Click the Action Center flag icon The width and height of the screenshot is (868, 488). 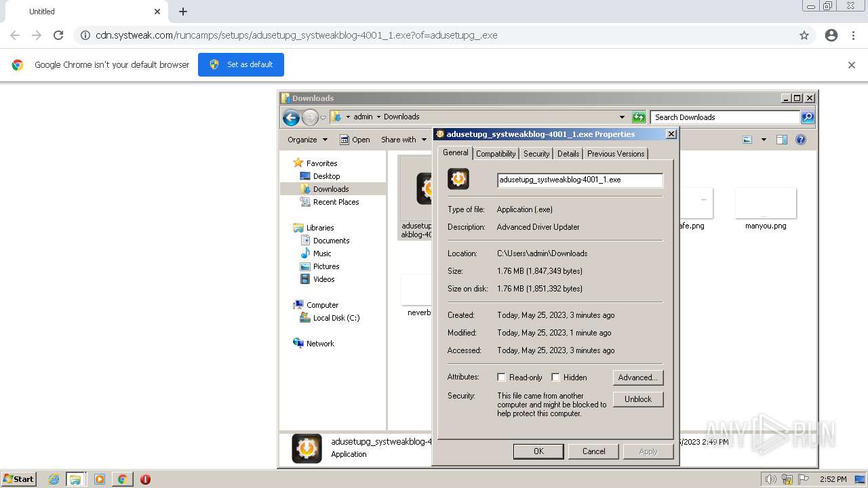point(804,479)
